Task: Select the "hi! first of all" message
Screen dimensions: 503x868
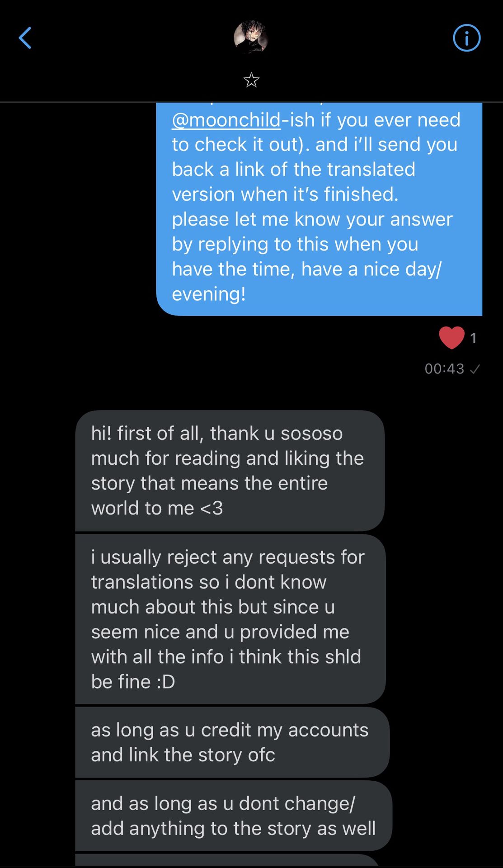Action: tap(230, 470)
